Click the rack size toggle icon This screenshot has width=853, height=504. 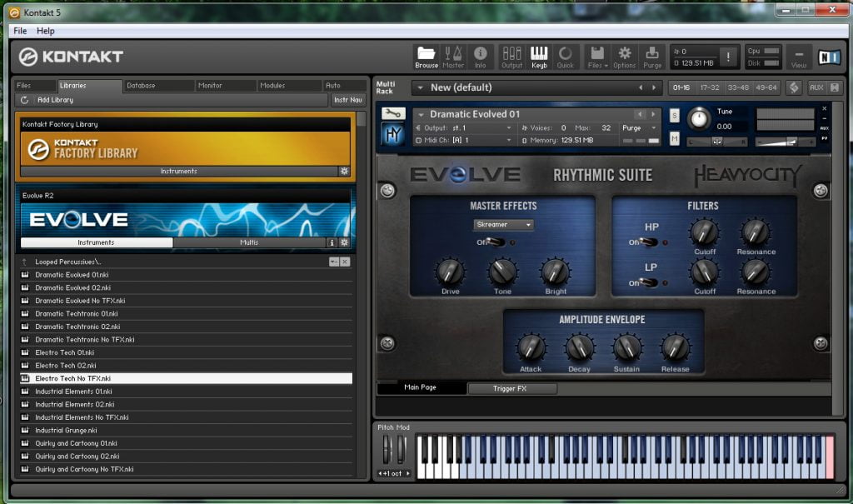(835, 87)
